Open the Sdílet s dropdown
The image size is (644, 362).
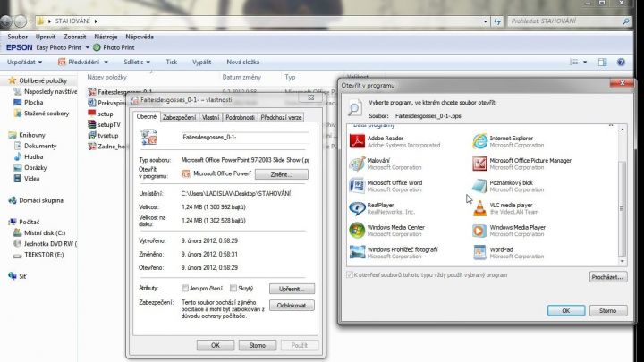coord(137,62)
